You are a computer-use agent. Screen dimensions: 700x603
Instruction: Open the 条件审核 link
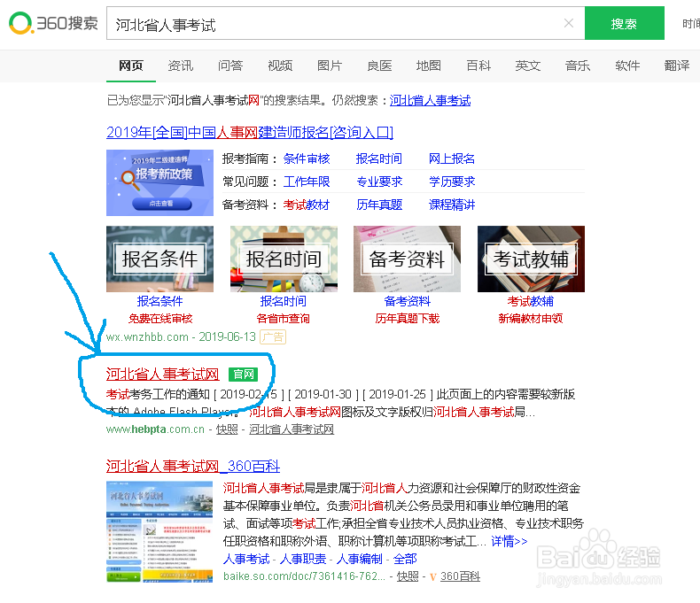coord(307,158)
